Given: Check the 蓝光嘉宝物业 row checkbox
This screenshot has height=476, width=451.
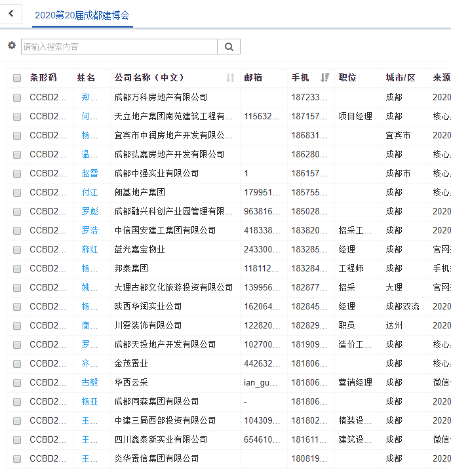Looking at the screenshot, I should tap(17, 250).
